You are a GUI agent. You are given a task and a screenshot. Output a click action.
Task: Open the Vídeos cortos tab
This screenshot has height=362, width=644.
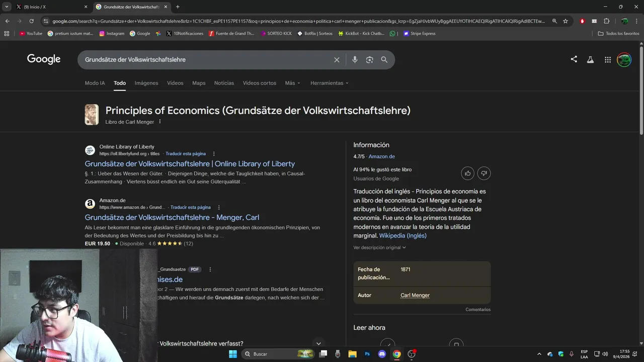(260, 83)
